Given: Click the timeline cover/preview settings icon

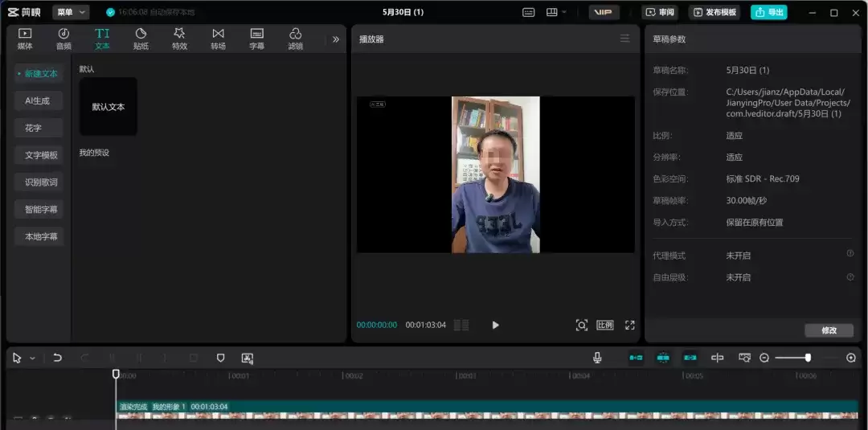Looking at the screenshot, I should pyautogui.click(x=744, y=358).
